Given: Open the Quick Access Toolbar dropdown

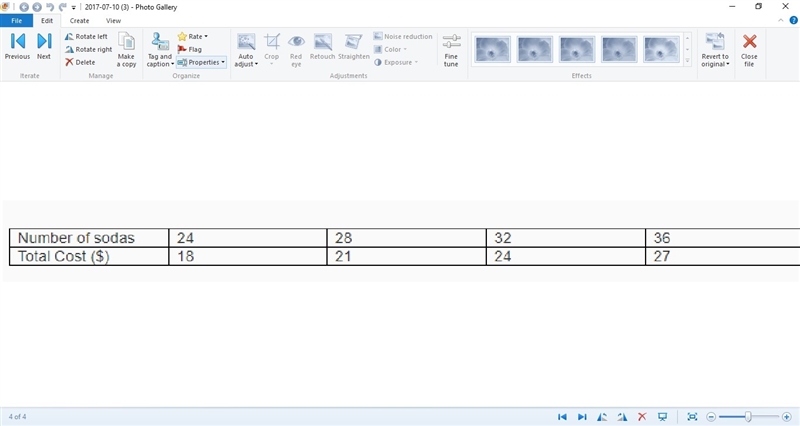Looking at the screenshot, I should [x=73, y=8].
